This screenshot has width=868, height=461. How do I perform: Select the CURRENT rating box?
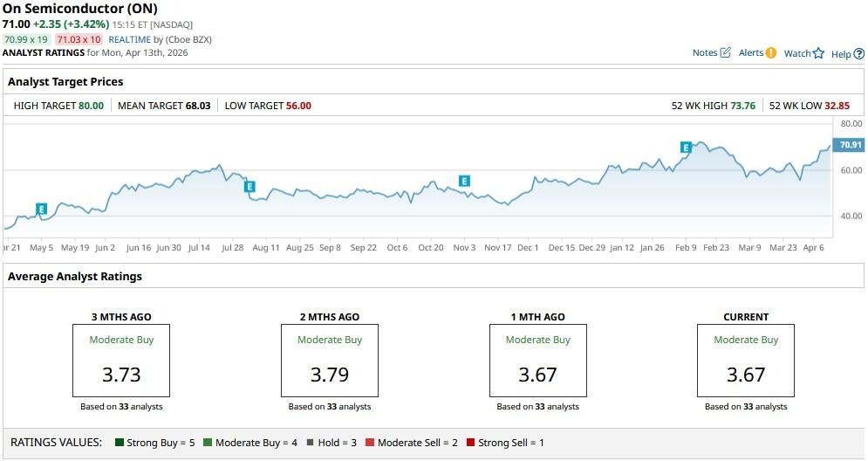click(746, 360)
